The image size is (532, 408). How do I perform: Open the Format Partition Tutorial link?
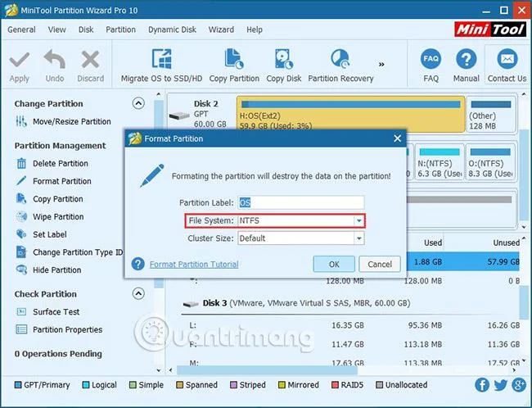point(194,264)
